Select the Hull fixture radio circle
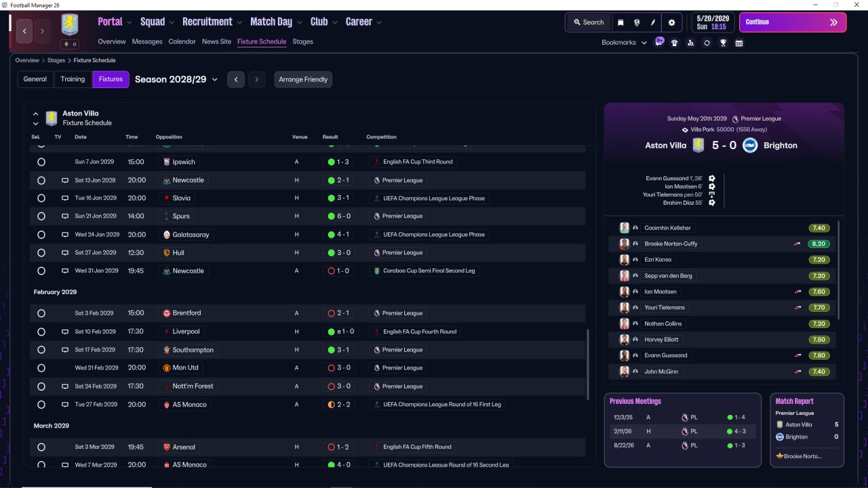This screenshot has width=868, height=488. (41, 253)
